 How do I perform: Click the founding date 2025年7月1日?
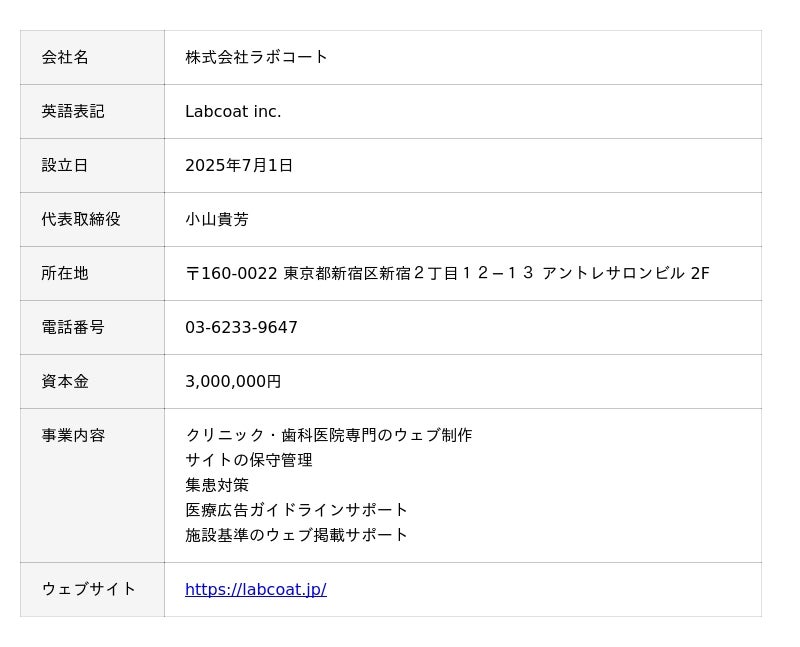(239, 165)
